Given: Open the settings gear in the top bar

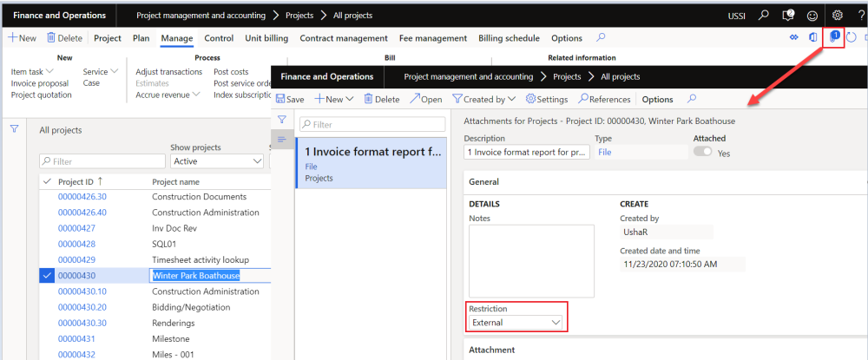Looking at the screenshot, I should (x=838, y=16).
